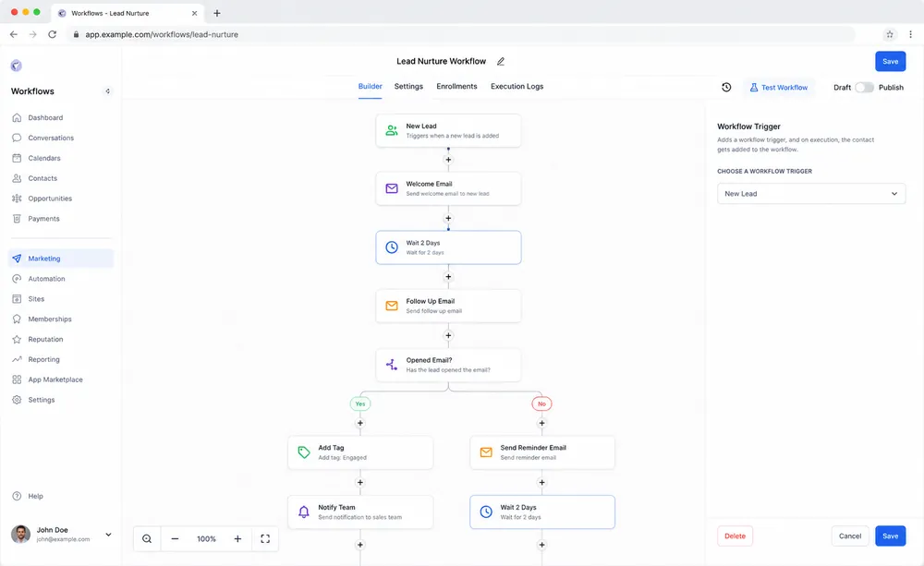This screenshot has height=566, width=924.
Task: Click the Contacts icon in sidebar
Action: (17, 178)
